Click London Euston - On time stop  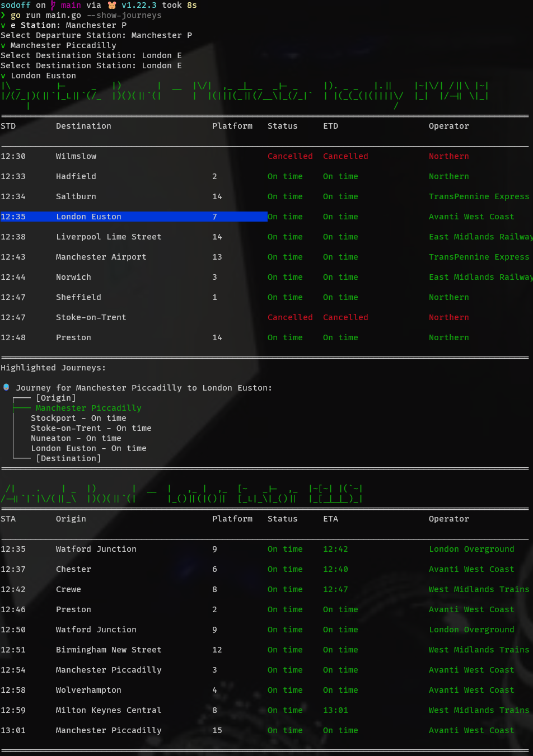pyautogui.click(x=88, y=448)
